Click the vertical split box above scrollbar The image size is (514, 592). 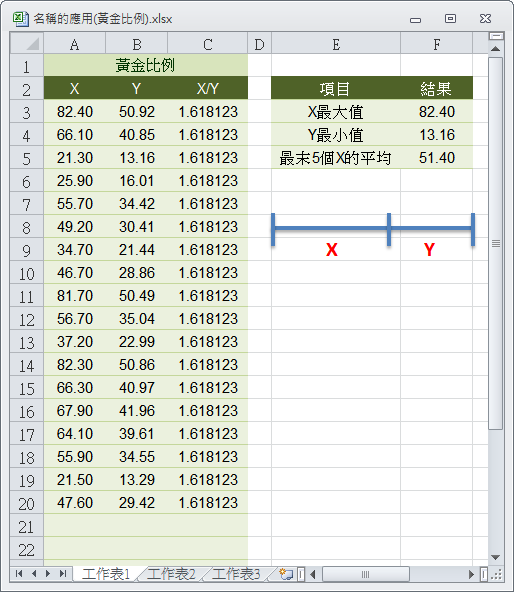tap(496, 36)
